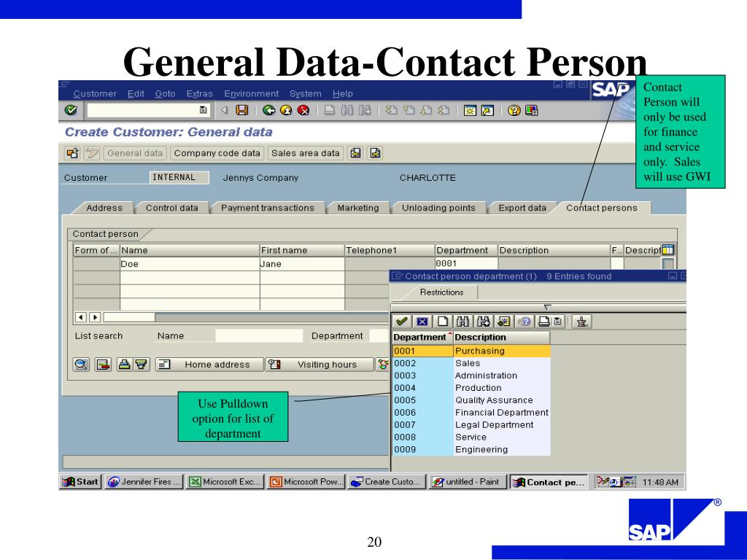Click the yellow Exit up-arrow icon
This screenshot has width=747, height=560.
(286, 111)
